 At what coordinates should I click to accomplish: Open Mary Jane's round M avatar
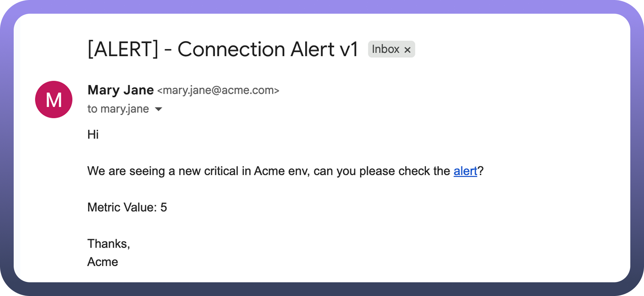click(x=54, y=100)
